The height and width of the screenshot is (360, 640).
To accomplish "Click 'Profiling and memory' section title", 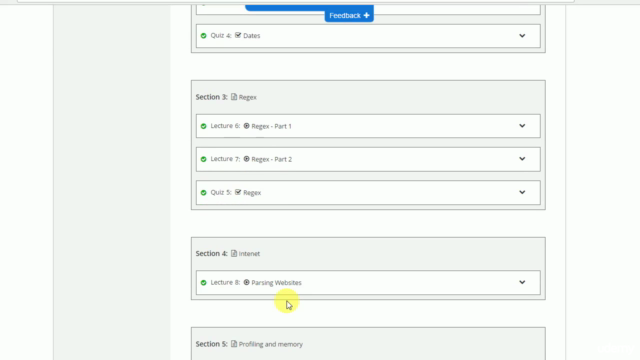I will pyautogui.click(x=271, y=344).
